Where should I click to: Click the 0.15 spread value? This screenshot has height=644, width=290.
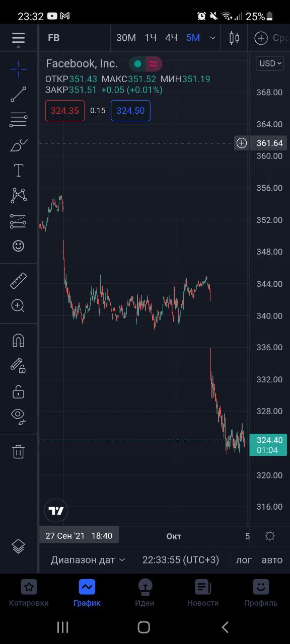98,111
